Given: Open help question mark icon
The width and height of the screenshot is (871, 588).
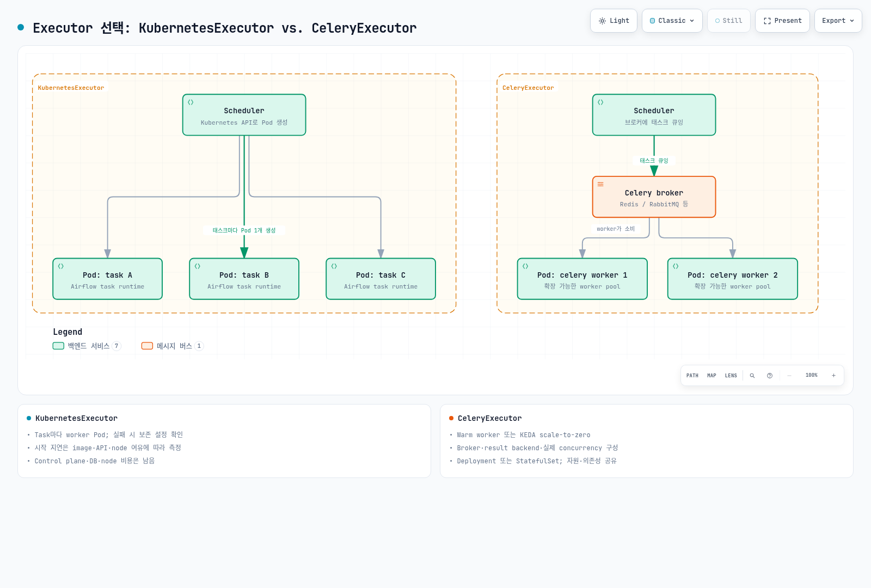Looking at the screenshot, I should (x=770, y=376).
